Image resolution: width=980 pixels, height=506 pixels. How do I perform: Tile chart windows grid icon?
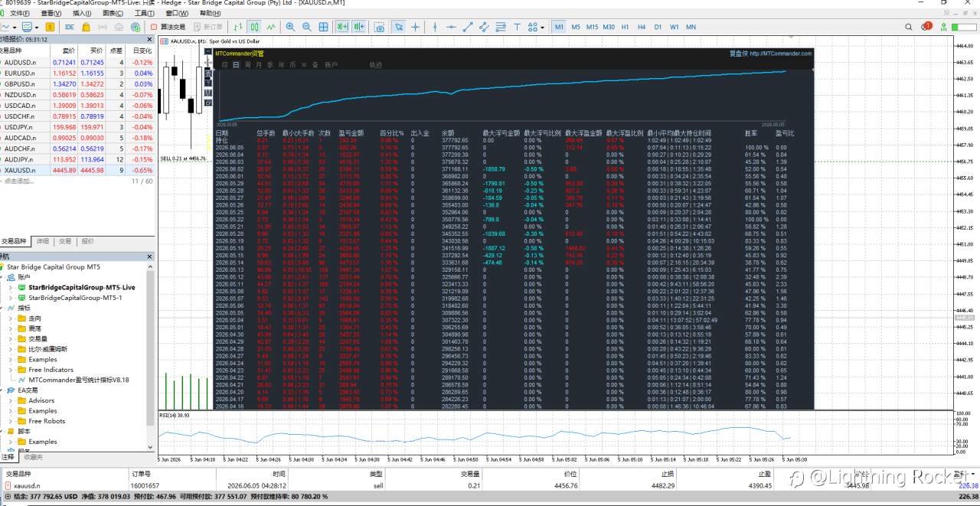point(323,27)
